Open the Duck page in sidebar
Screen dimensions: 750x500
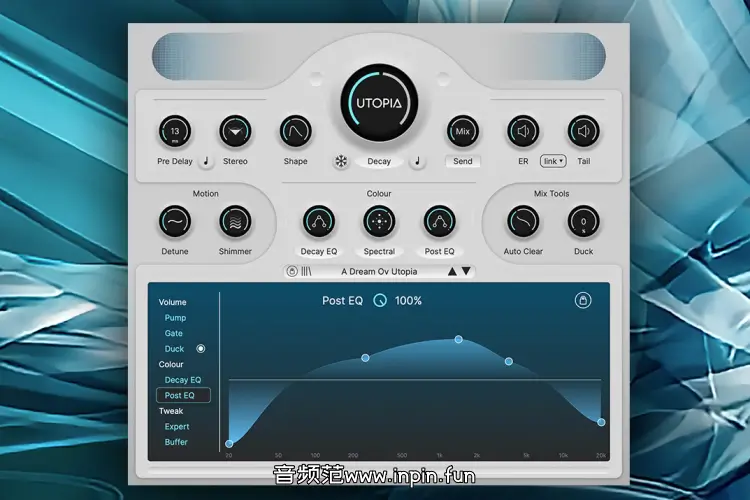[x=174, y=349]
